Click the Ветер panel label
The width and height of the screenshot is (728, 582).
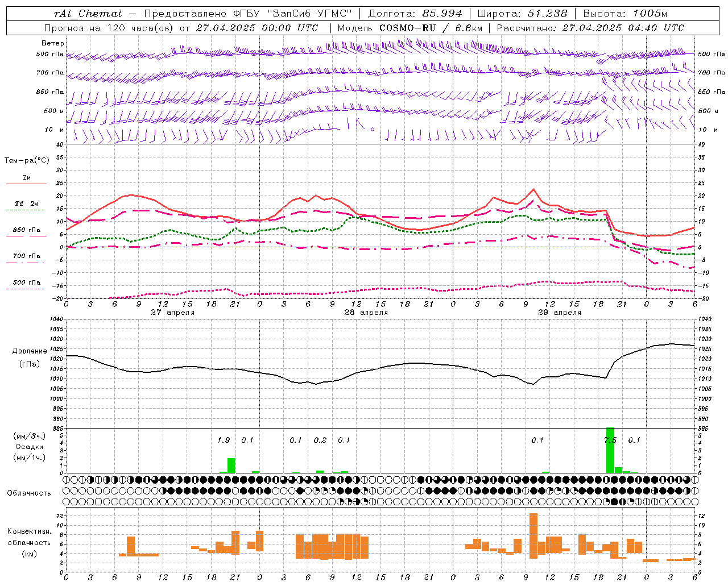click(x=53, y=43)
